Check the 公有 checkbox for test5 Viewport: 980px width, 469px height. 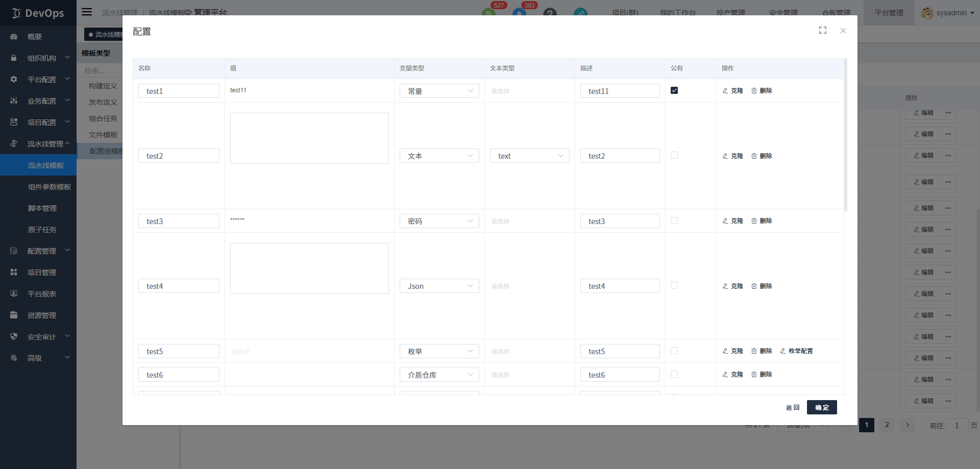pos(674,351)
